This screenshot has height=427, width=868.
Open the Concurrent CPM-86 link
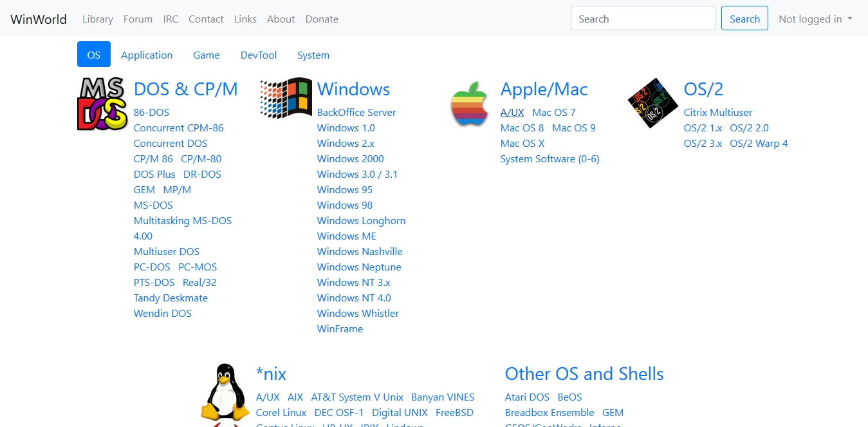(179, 128)
